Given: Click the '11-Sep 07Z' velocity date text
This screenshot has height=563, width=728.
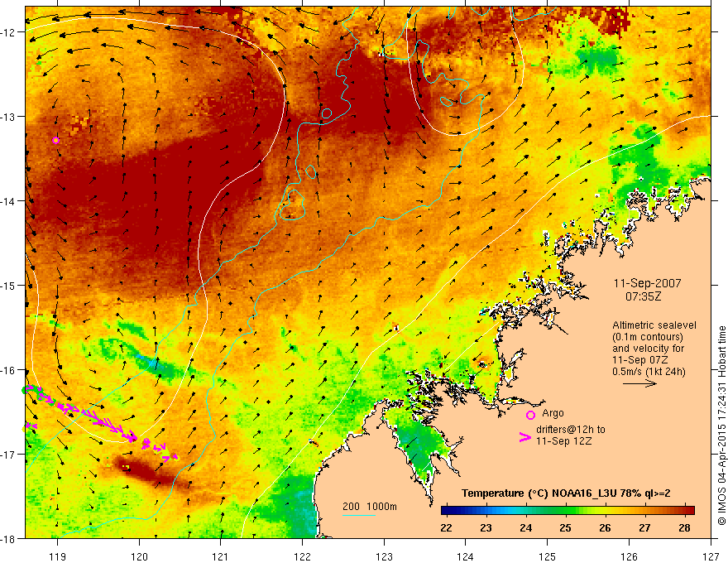Looking at the screenshot, I should coord(639,360).
